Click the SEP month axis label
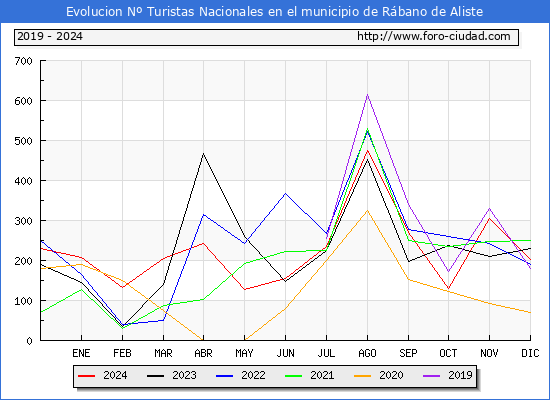The image size is (550, 400). tap(408, 353)
